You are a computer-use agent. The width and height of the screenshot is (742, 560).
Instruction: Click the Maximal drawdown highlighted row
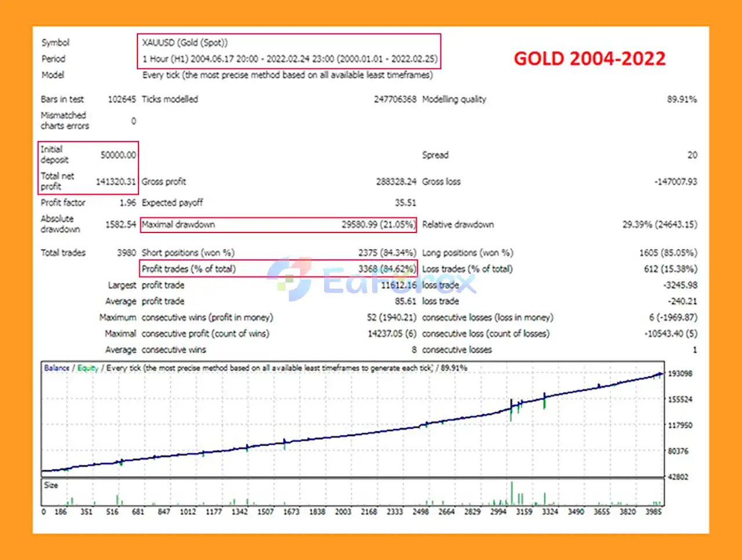click(278, 224)
